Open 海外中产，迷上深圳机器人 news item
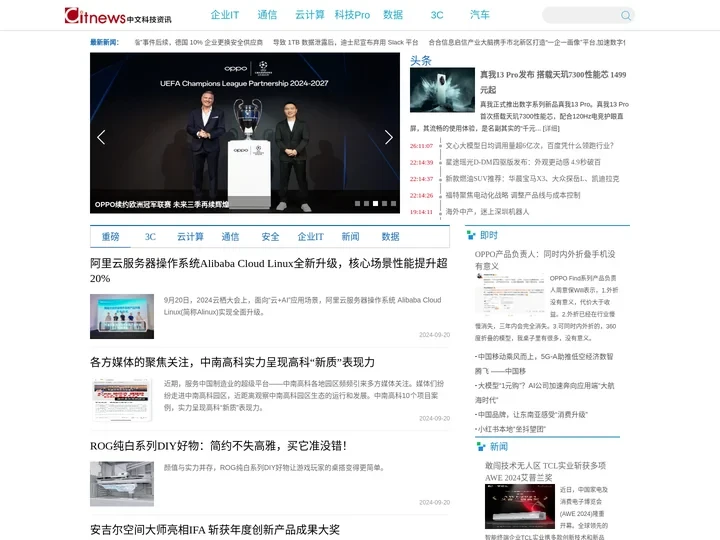Image resolution: width=720 pixels, height=540 pixels. pos(487,212)
